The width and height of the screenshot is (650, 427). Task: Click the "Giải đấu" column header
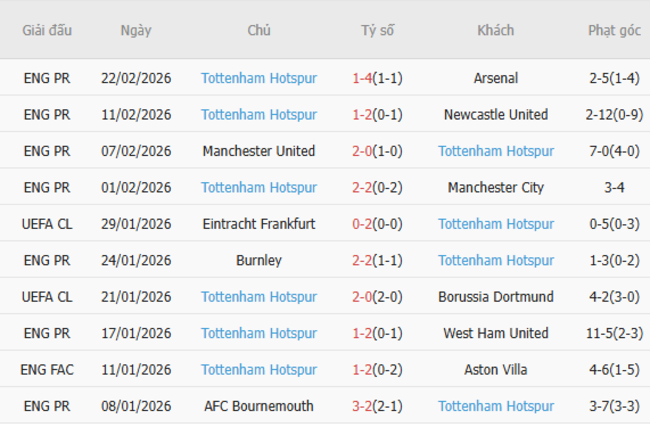(x=48, y=30)
